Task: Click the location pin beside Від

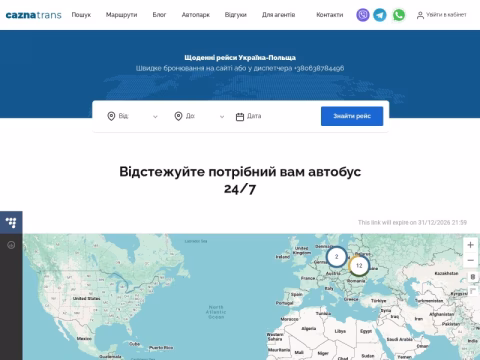Action: coord(111,116)
